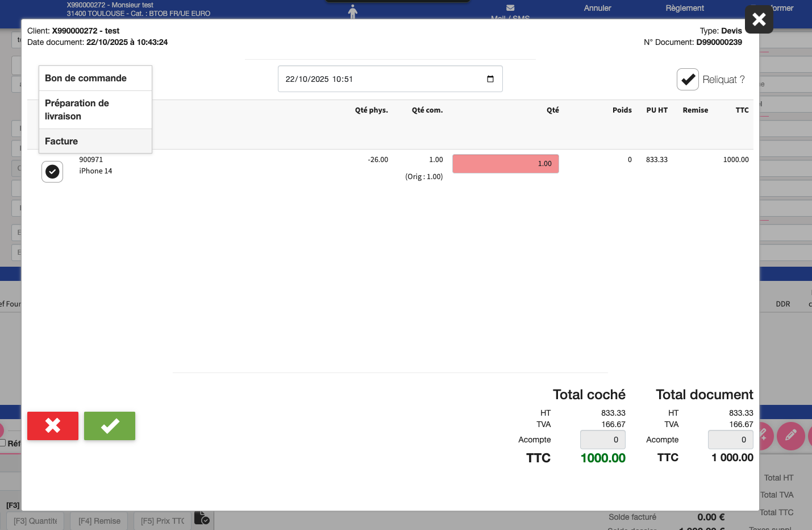812x530 pixels.
Task: Confirm with the green checkmark button
Action: (x=110, y=426)
